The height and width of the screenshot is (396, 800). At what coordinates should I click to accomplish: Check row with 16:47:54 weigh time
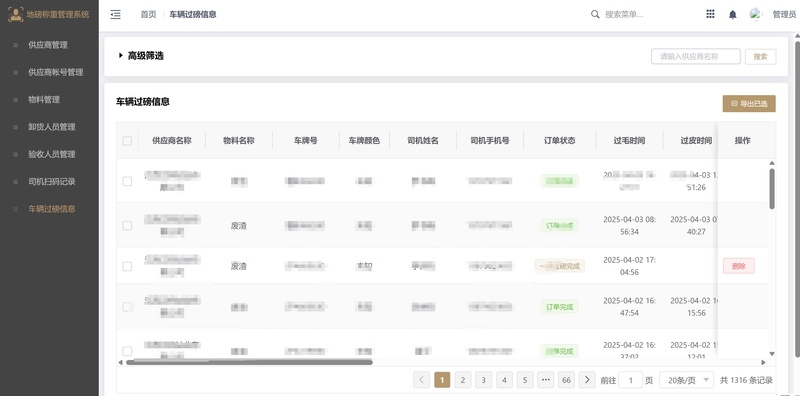pyautogui.click(x=127, y=307)
